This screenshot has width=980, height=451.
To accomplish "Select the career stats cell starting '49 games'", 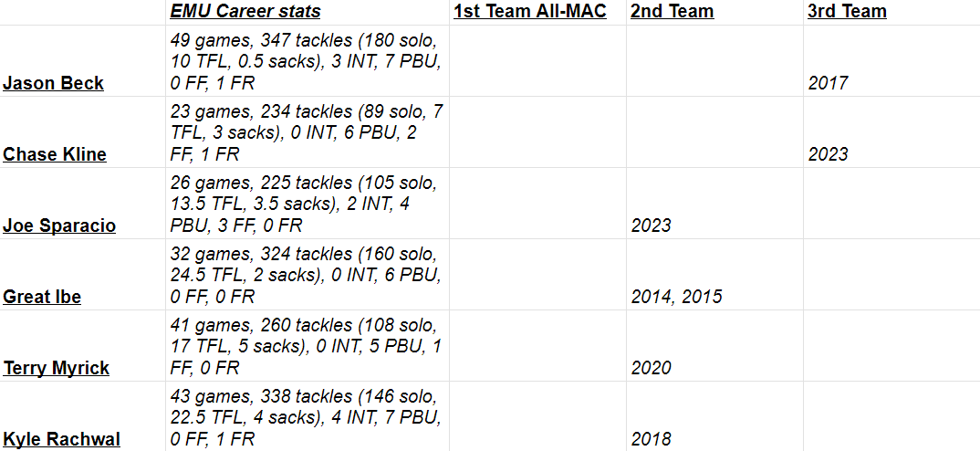I will [x=306, y=61].
